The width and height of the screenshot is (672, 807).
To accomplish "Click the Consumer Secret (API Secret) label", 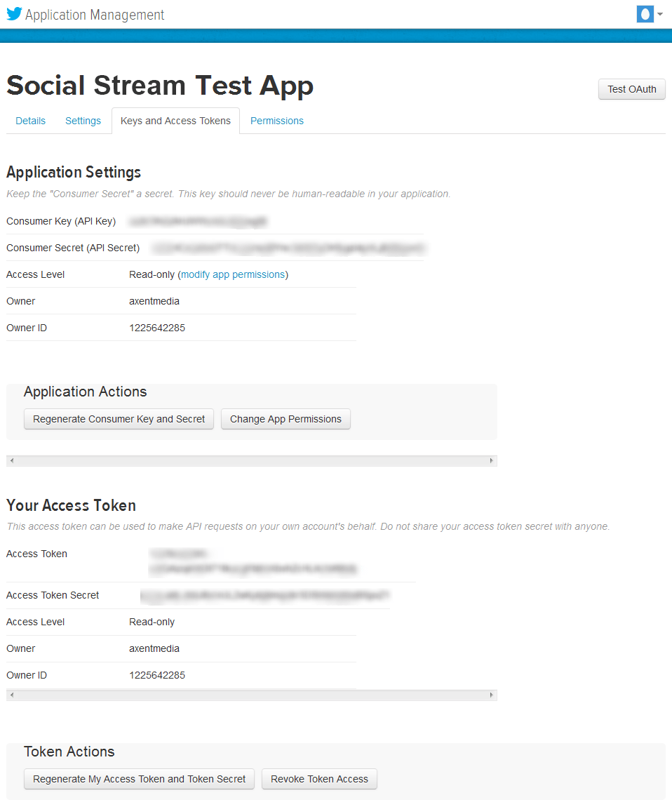I will point(73,248).
